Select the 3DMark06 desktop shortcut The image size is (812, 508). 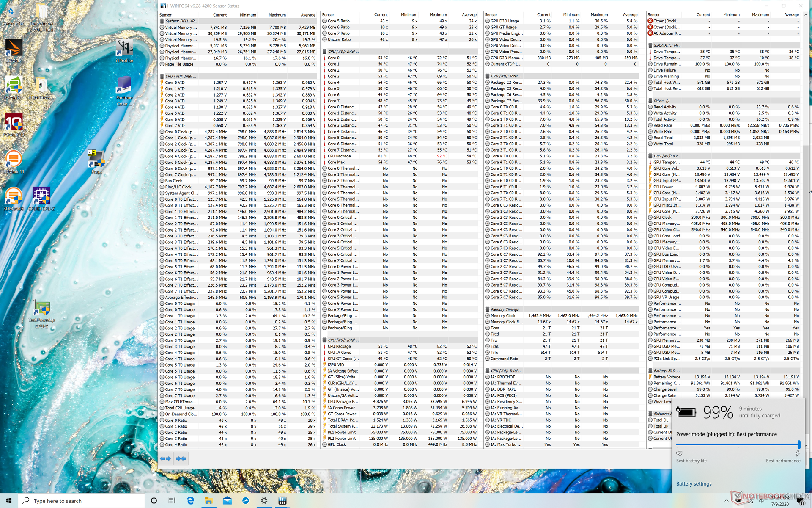tap(14, 199)
